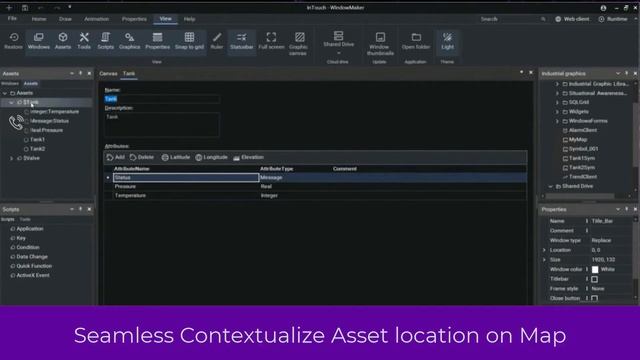Click the user account icon

coord(603,8)
